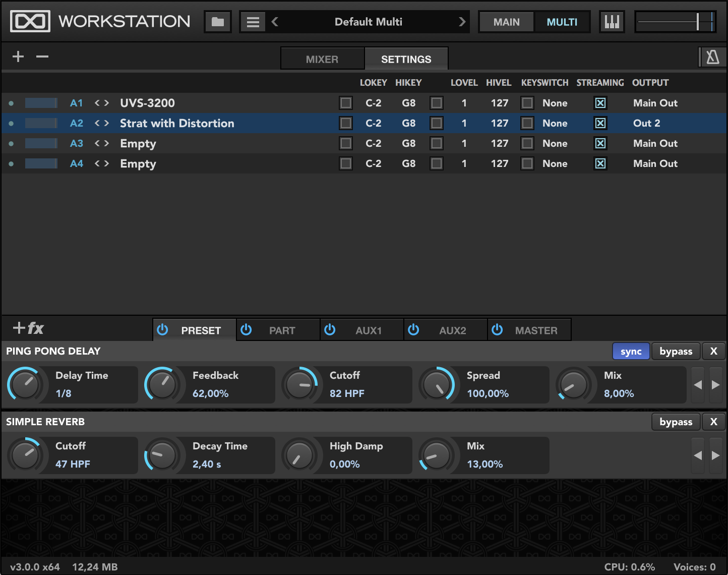Toggle the metronome icon

pyautogui.click(x=713, y=57)
